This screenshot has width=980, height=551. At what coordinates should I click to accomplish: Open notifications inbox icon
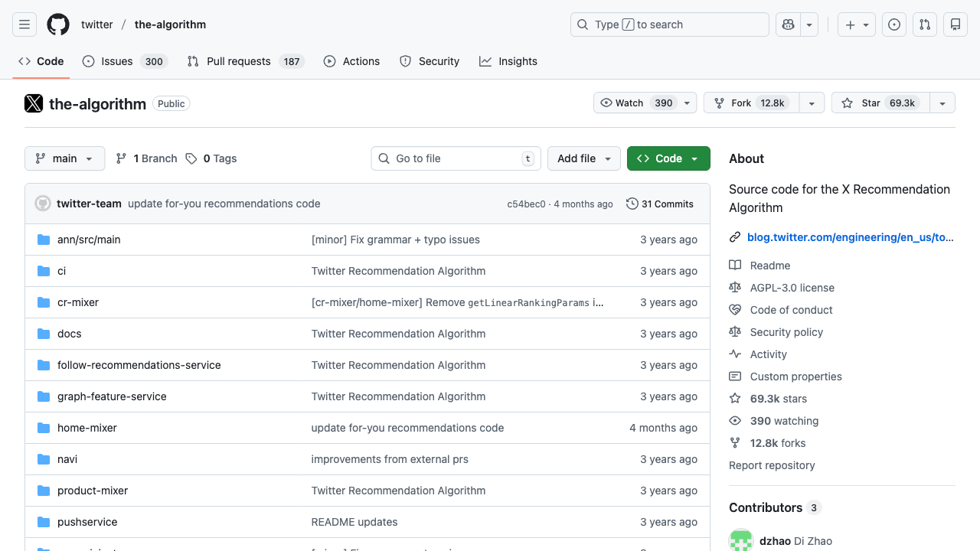pos(955,24)
